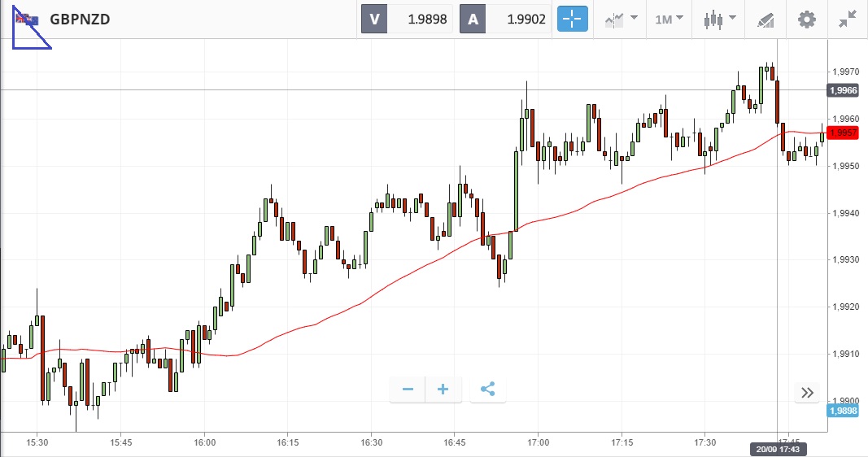The image size is (868, 457).
Task: Open the indicators dropdown
Action: pyautogui.click(x=621, y=19)
